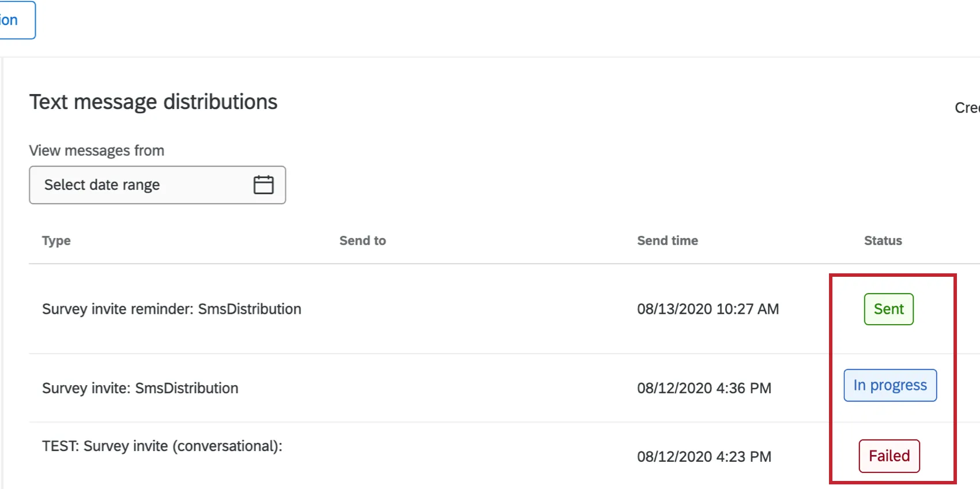
Task: Sort by the Type column header
Action: (x=56, y=240)
